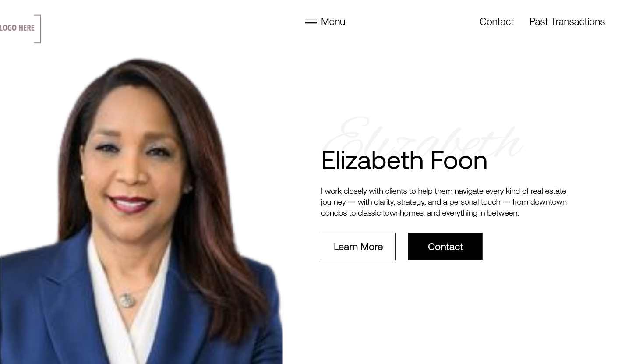Open the hamburger menu icon
The height and width of the screenshot is (364, 618).
[311, 21]
